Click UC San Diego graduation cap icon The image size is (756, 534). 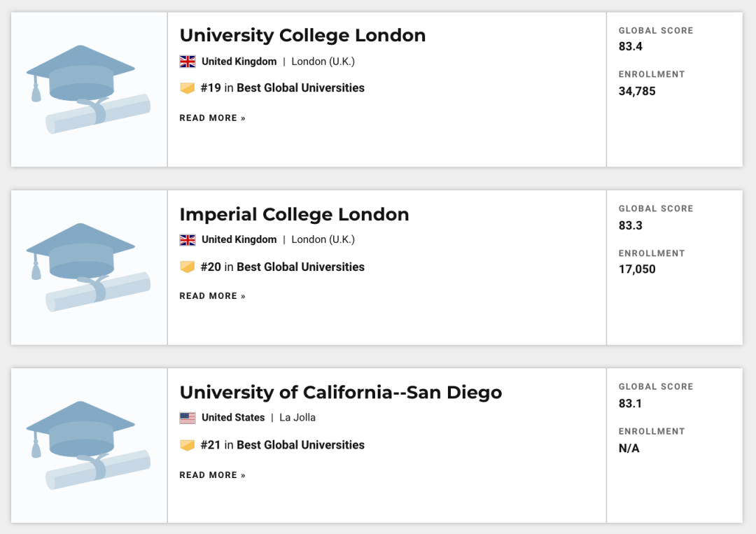88,445
